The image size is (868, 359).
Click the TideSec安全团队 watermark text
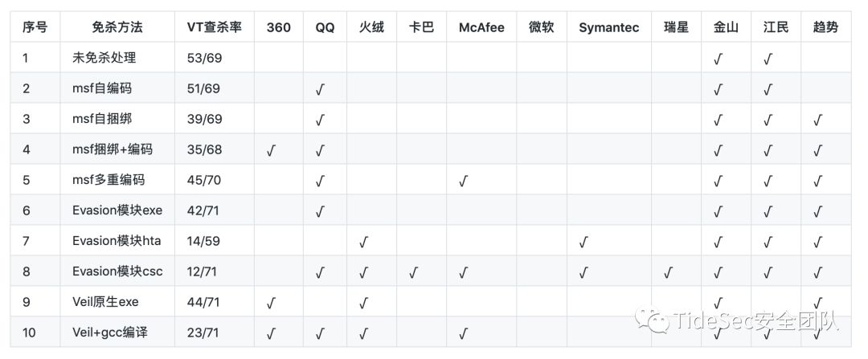[755, 321]
